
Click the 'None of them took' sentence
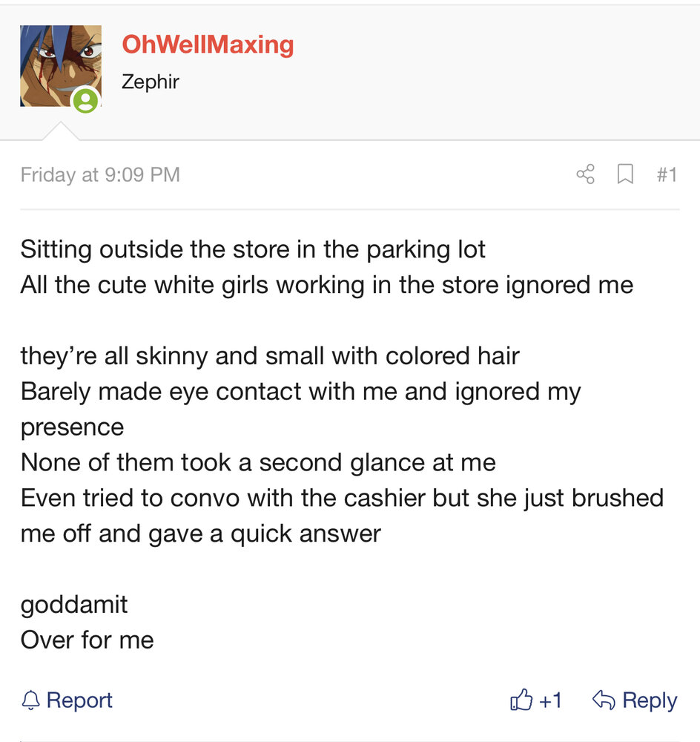tap(258, 462)
